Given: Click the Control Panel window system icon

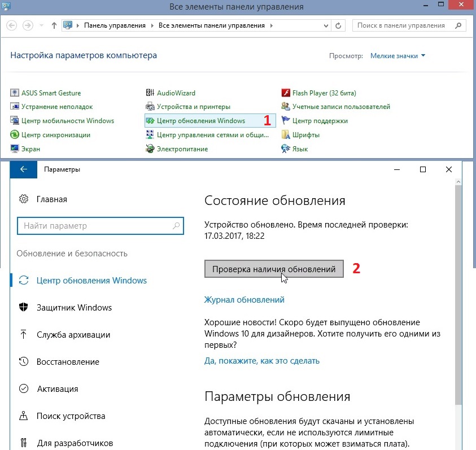Looking at the screenshot, I should [6, 6].
